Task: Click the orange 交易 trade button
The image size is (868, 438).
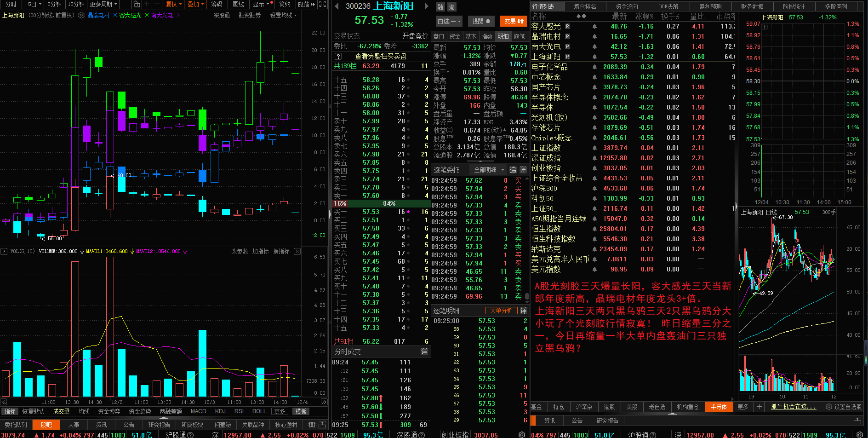Action: 514,21
